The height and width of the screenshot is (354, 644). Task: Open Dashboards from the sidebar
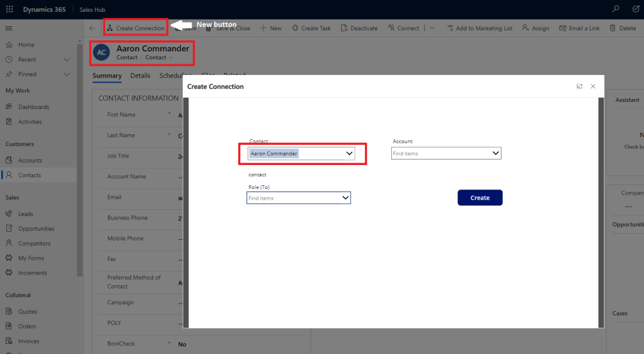33,107
